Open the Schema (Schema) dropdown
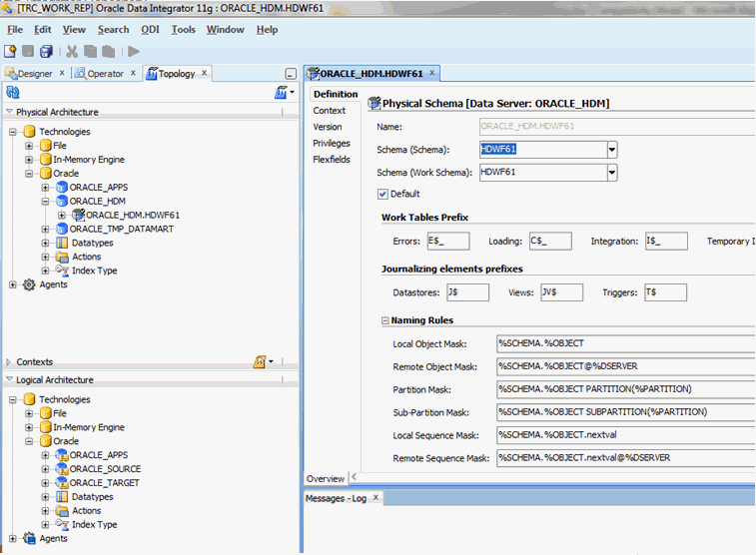Image resolution: width=756 pixels, height=555 pixels. click(612, 150)
